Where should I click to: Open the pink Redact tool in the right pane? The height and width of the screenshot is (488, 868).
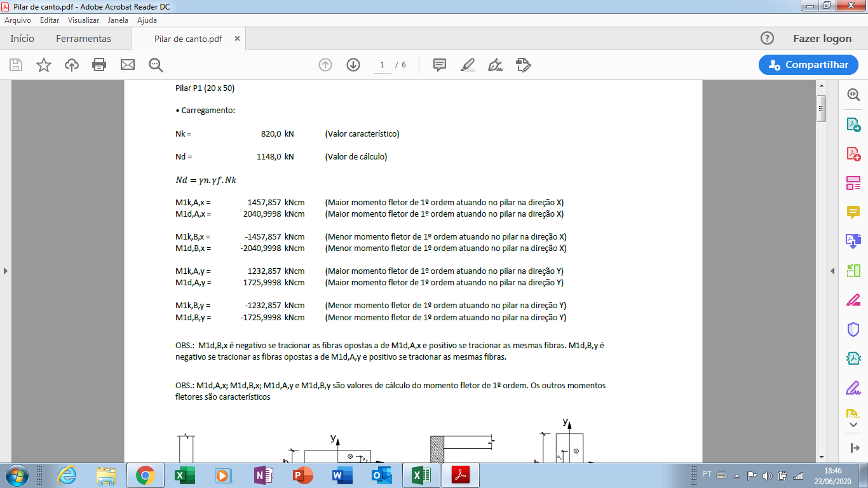pos(853,300)
